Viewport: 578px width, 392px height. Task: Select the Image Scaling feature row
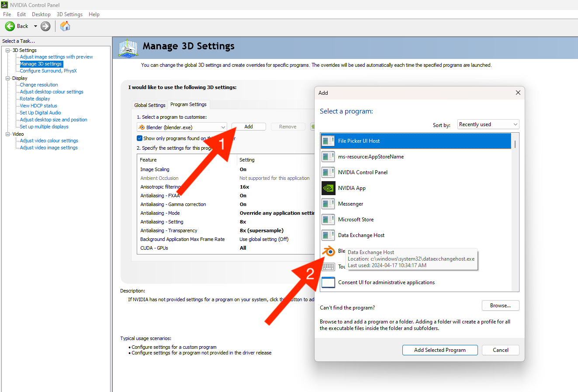tap(226, 169)
